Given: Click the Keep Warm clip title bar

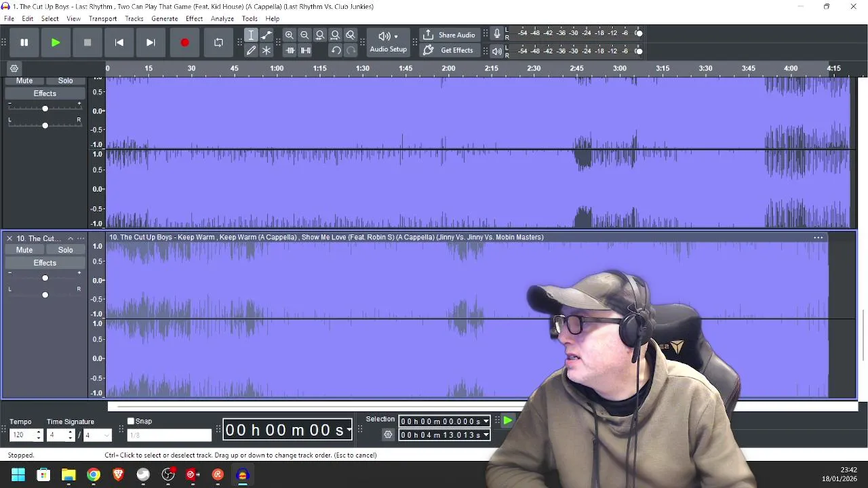Looking at the screenshot, I should click(467, 237).
